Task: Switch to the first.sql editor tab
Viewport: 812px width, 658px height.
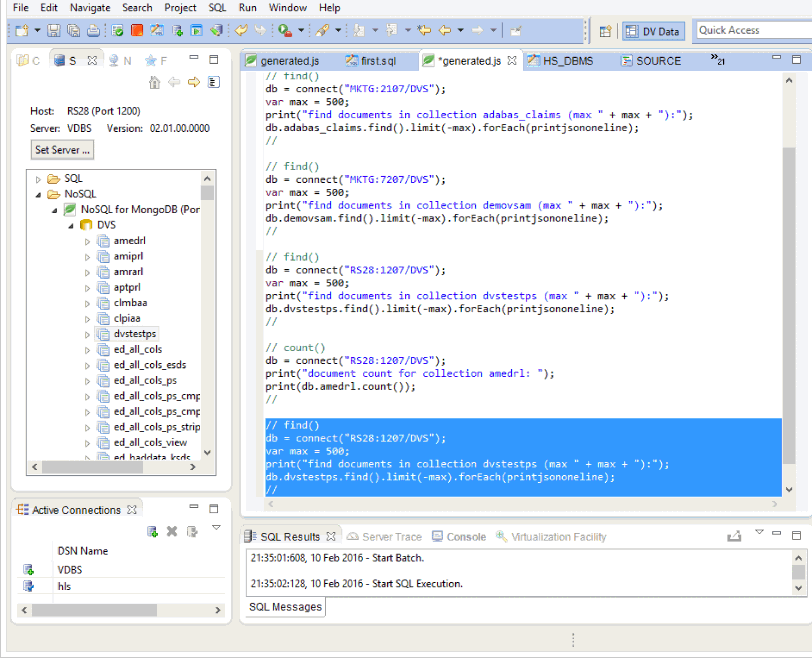Action: click(x=378, y=61)
